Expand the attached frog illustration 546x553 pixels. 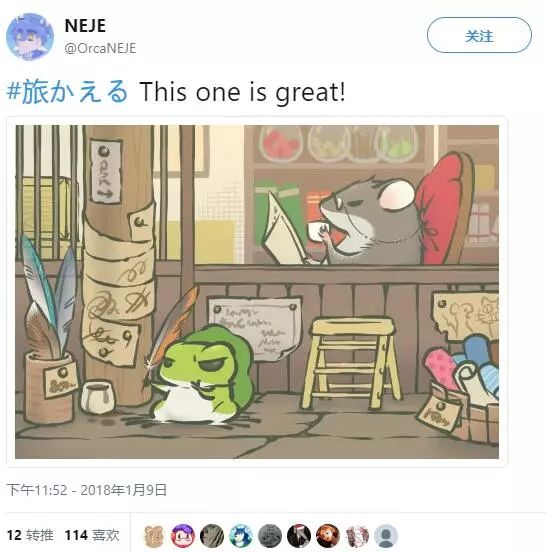[x=257, y=292]
